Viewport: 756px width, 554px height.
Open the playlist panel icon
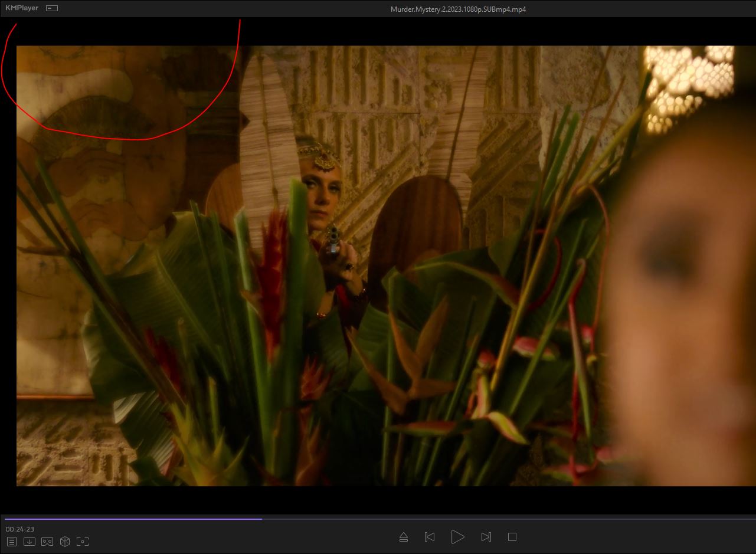click(x=12, y=541)
